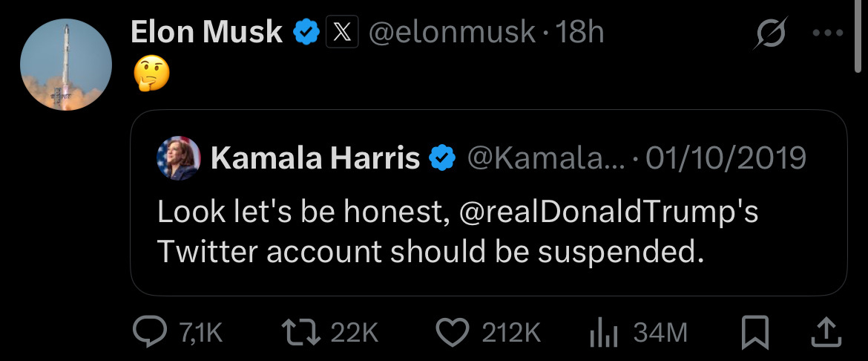Image resolution: width=868 pixels, height=361 pixels.
Task: Expand the three-dot more options menu
Action: point(828,33)
